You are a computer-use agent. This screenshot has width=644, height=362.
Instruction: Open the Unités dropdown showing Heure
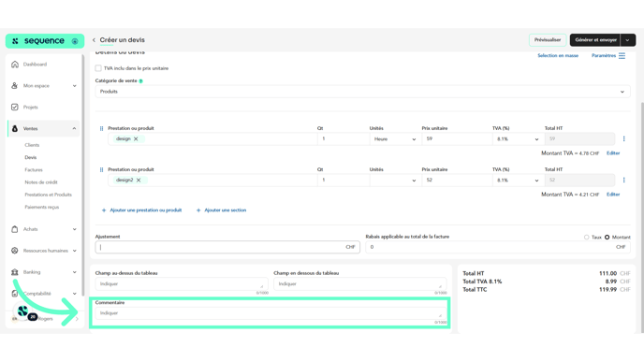click(x=395, y=139)
